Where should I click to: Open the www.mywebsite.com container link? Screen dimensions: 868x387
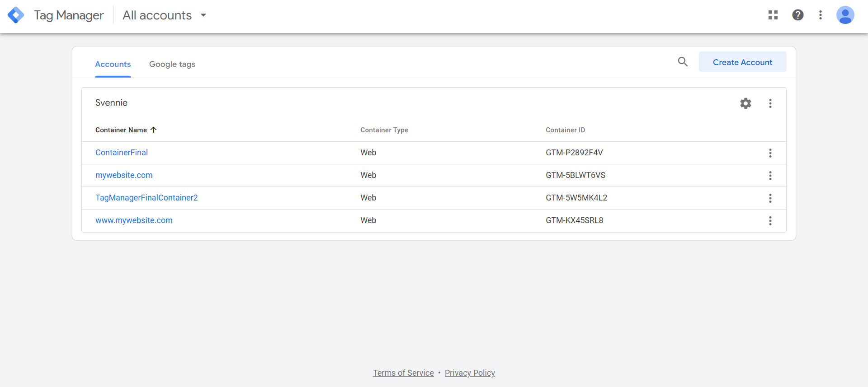pyautogui.click(x=134, y=220)
